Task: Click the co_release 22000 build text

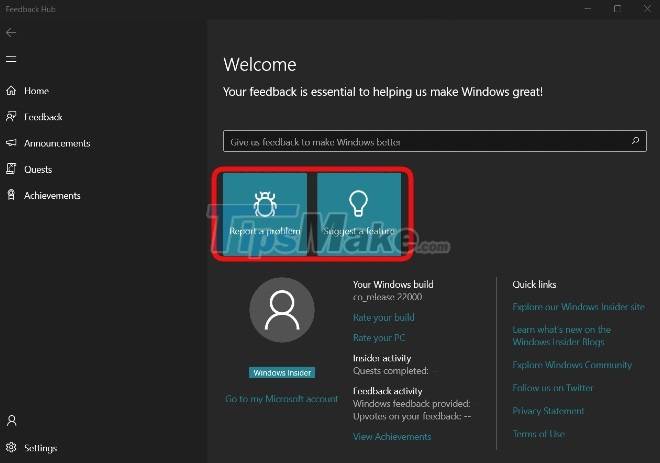Action: [x=387, y=297]
